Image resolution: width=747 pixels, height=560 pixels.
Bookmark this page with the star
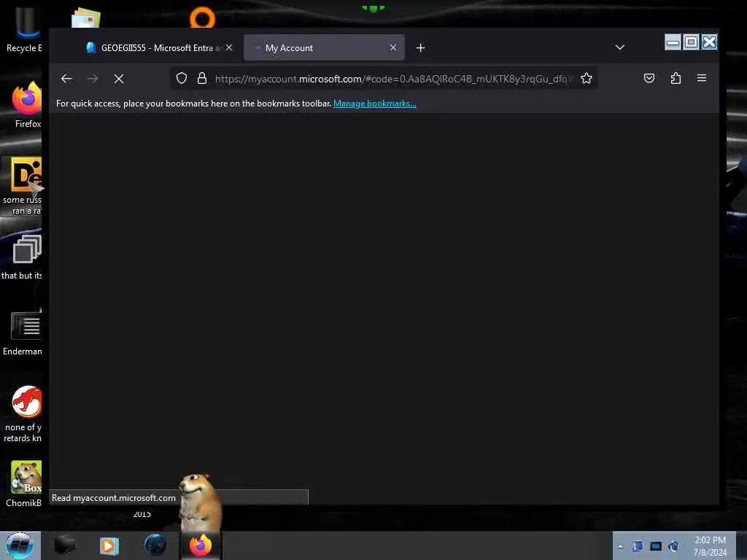pyautogui.click(x=587, y=78)
